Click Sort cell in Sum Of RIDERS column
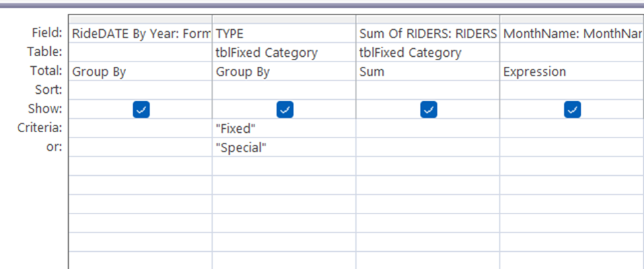 pyautogui.click(x=427, y=90)
